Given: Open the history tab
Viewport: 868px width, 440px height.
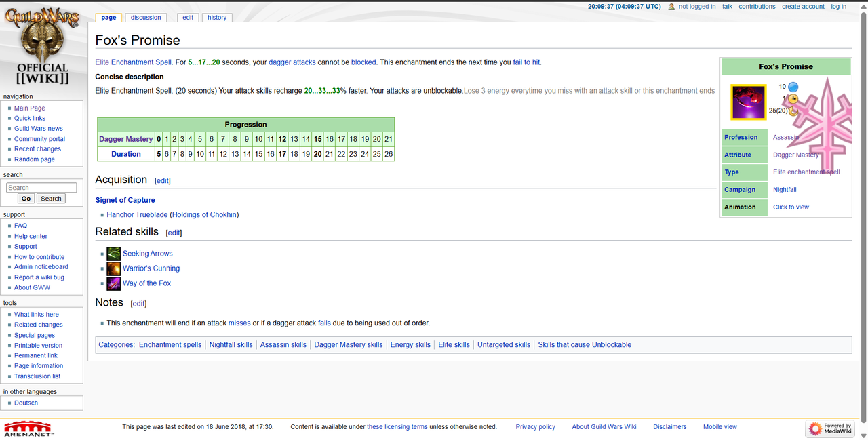Looking at the screenshot, I should click(x=217, y=18).
